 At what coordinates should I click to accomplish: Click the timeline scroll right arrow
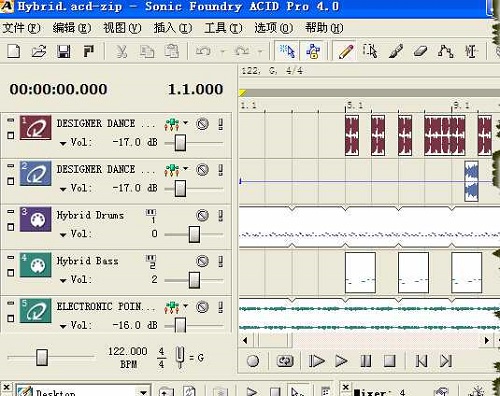(487, 340)
